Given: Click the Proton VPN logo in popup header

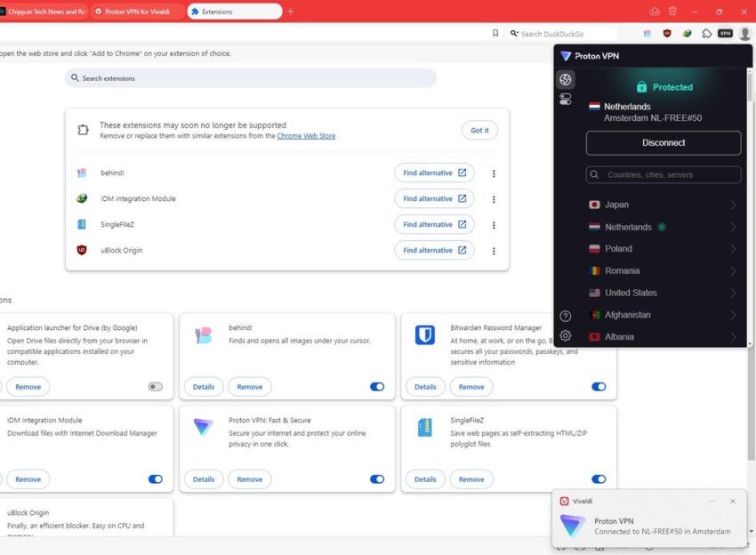Looking at the screenshot, I should pos(566,56).
